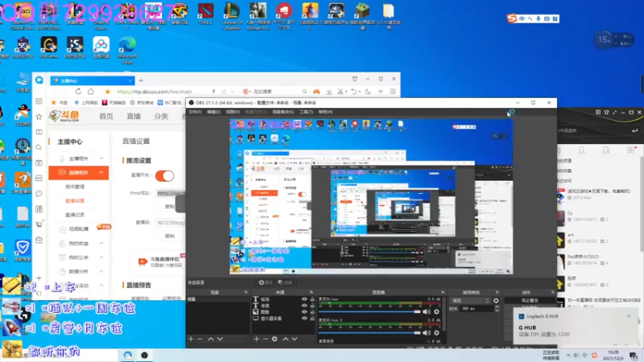Collapse the highlighted orange 直播相关 sidebar section

pos(78,173)
